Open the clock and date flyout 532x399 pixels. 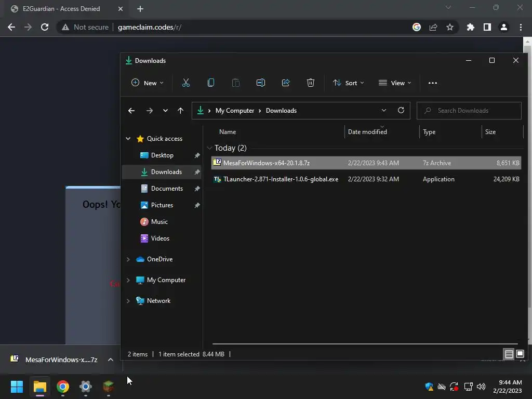tap(507, 387)
